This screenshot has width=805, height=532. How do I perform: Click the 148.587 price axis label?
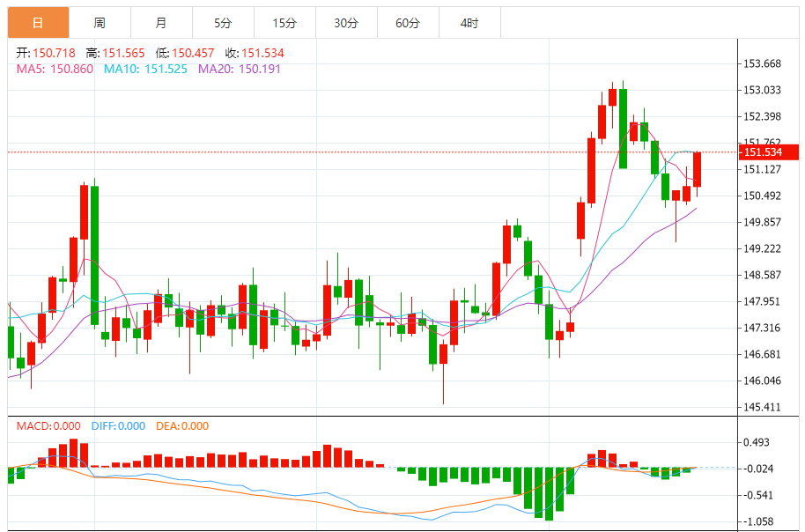[763, 275]
